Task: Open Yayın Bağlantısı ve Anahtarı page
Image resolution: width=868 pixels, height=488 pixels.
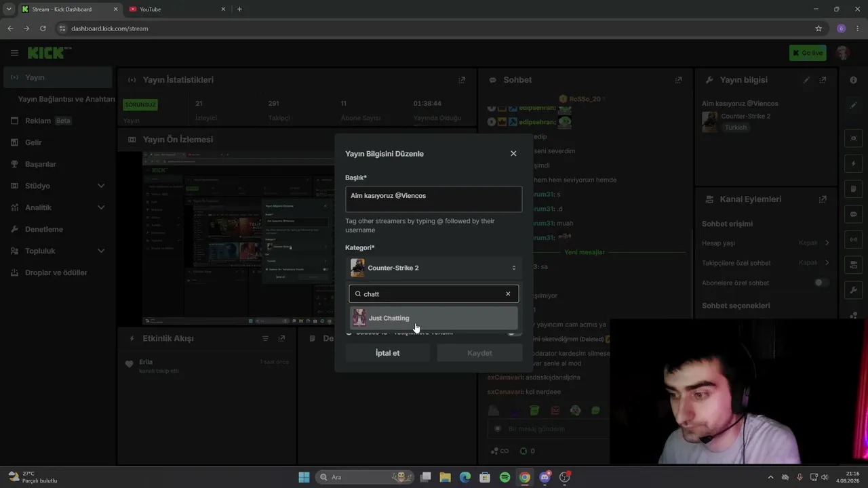Action: 66,99
